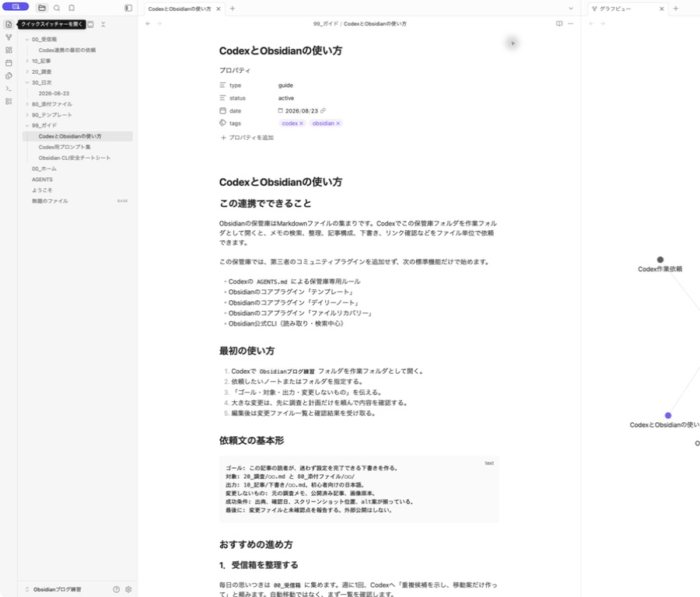The height and width of the screenshot is (597, 700).
Task: Click 99_ガイド in the breadcrumb
Action: tap(326, 23)
